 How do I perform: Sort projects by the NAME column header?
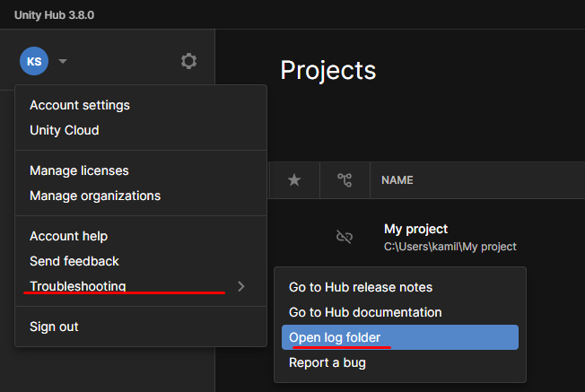pos(397,180)
